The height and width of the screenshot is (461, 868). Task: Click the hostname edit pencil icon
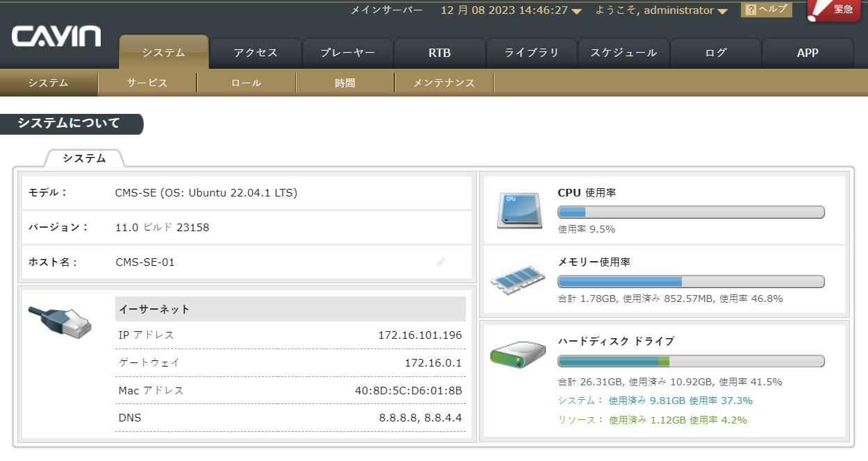[441, 262]
